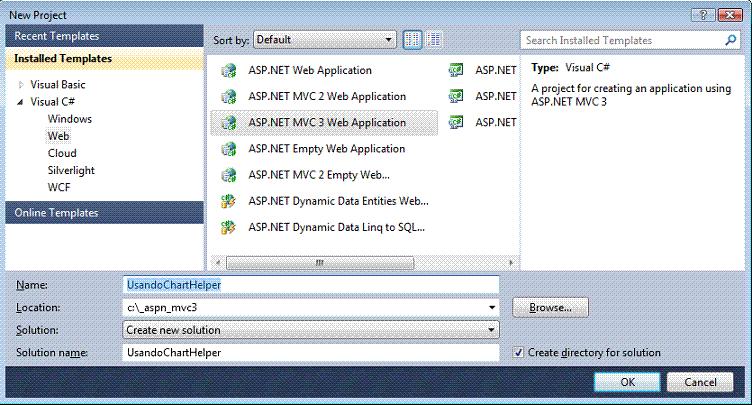Select ASP.NET Empty Web Application text
The height and width of the screenshot is (405, 752).
coord(327,149)
